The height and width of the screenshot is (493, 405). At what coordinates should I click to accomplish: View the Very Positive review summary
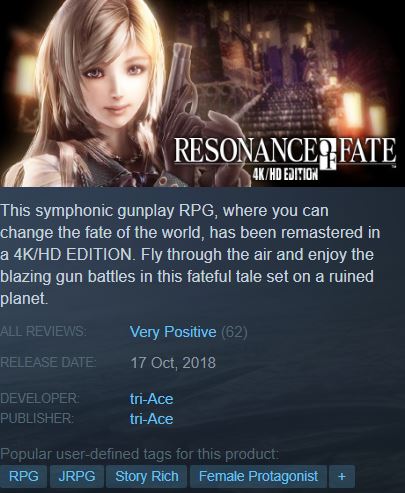pos(173,332)
